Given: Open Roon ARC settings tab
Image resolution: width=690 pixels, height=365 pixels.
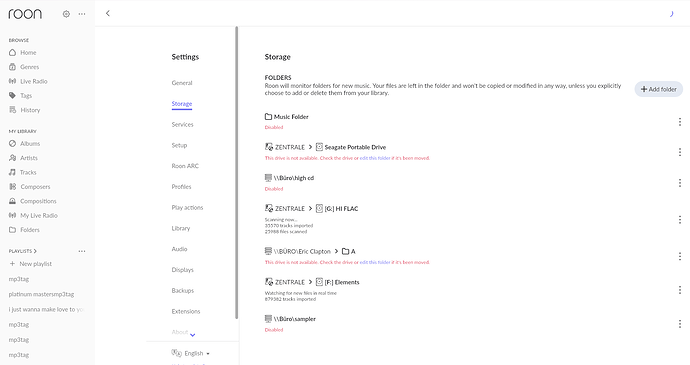Looking at the screenshot, I should click(185, 166).
